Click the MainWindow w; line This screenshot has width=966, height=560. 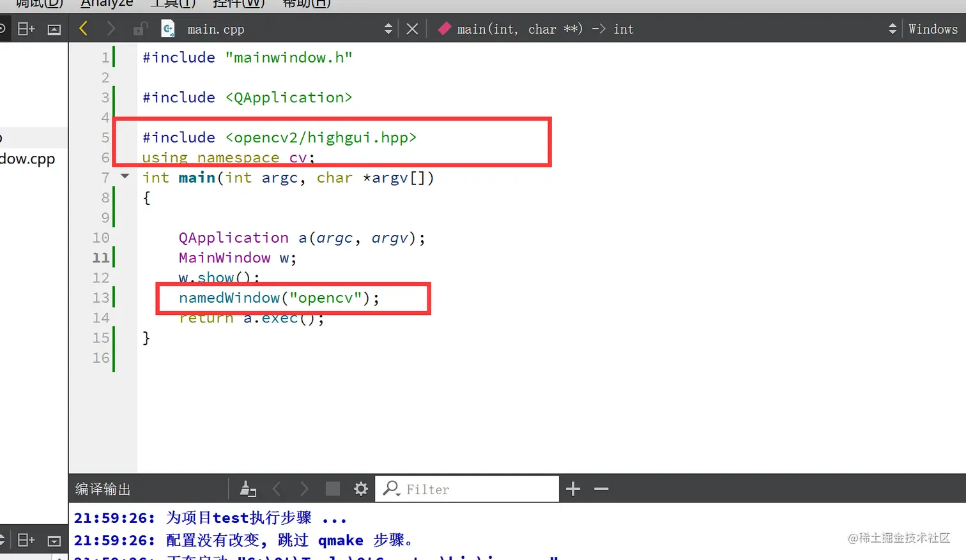tap(238, 257)
